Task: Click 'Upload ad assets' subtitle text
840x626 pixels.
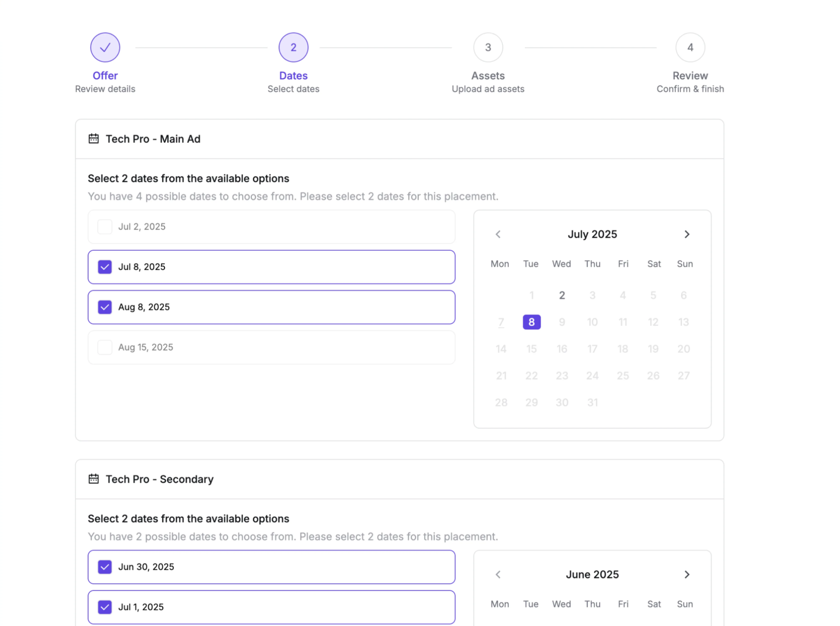Action: (488, 89)
